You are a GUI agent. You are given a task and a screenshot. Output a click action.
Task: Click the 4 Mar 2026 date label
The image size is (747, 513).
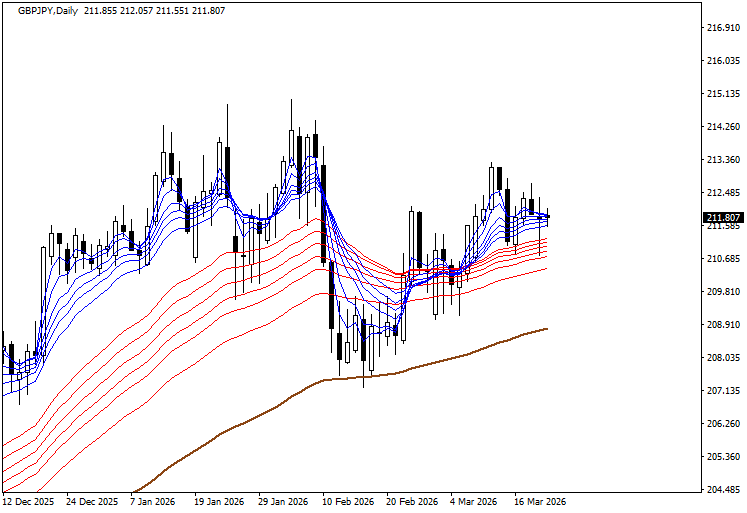(473, 502)
